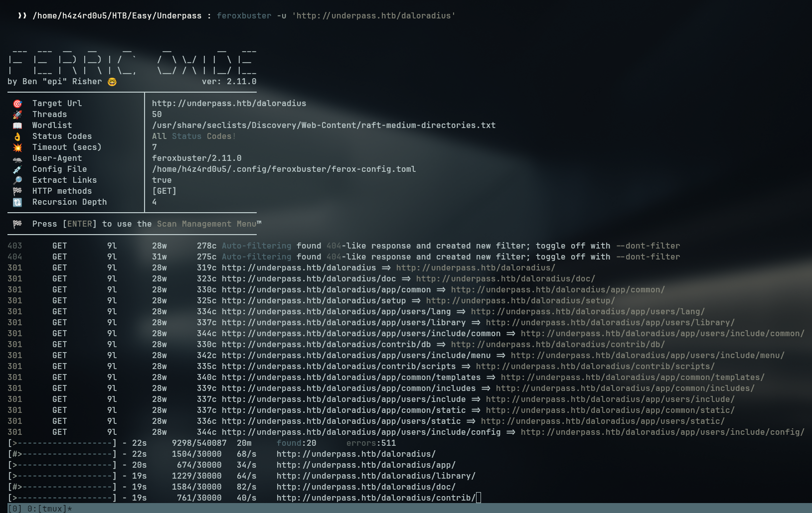Click the checkered flag beside HTTP methods
The height and width of the screenshot is (513, 812).
click(x=17, y=191)
